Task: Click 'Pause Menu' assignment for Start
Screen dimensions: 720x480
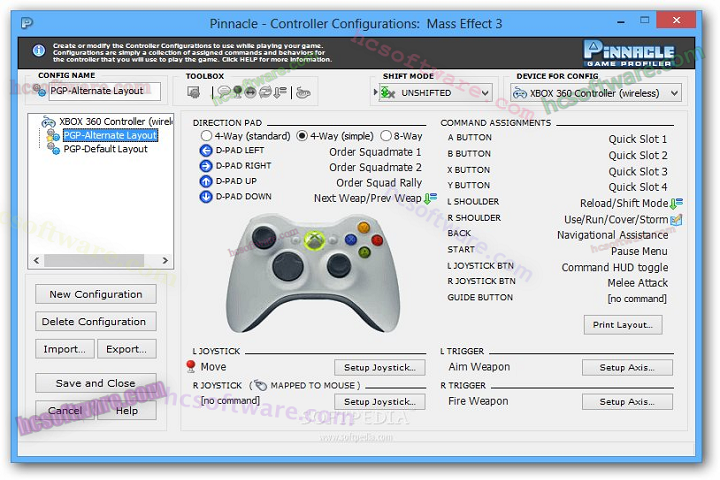Action: pyautogui.click(x=639, y=251)
